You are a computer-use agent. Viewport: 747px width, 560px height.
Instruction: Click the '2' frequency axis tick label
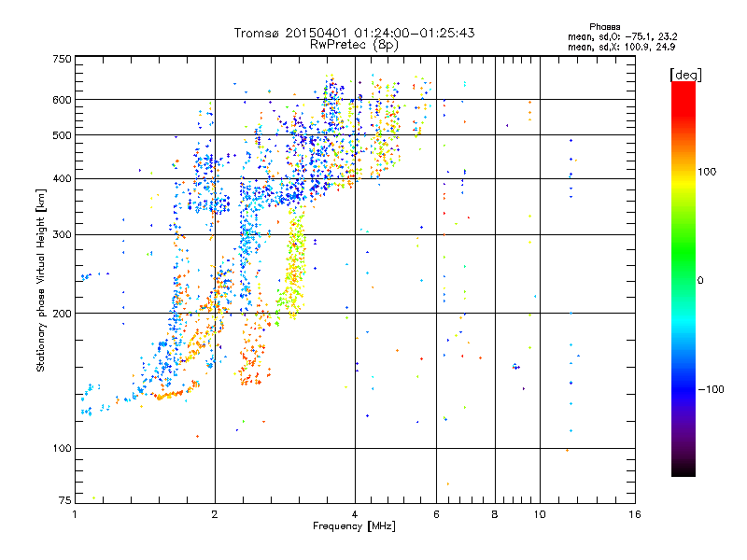(x=215, y=514)
